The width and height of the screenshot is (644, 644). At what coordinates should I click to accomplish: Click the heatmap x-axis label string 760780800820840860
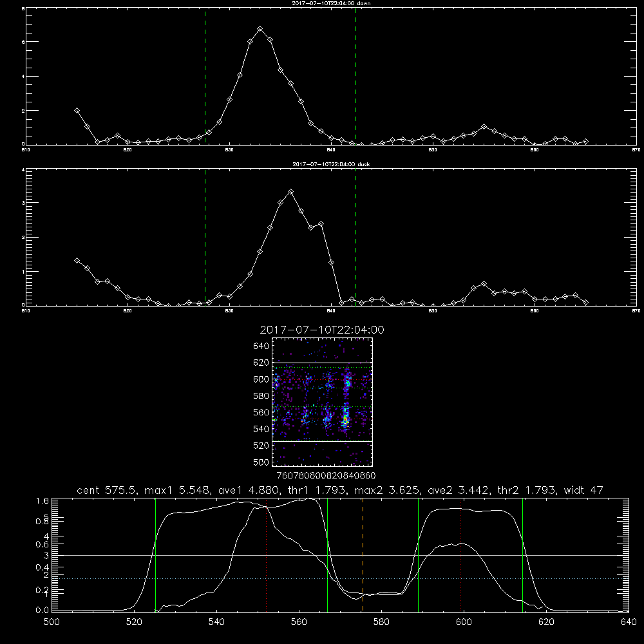tap(326, 475)
